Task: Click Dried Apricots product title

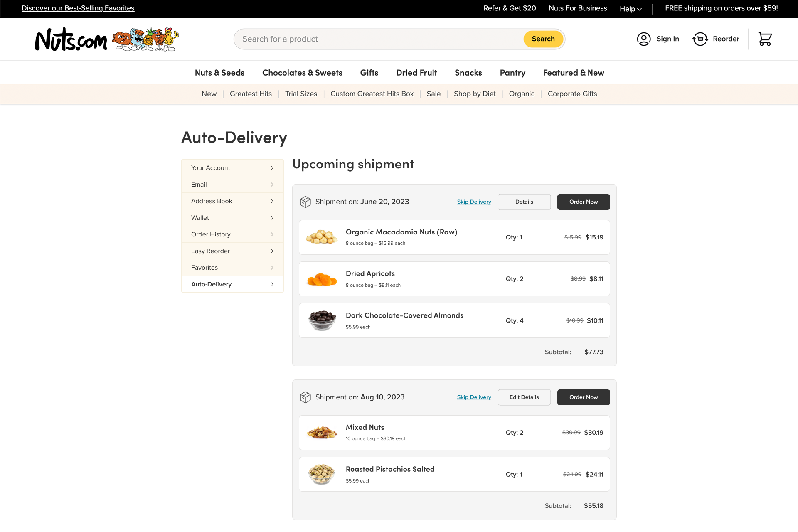Action: tap(370, 273)
